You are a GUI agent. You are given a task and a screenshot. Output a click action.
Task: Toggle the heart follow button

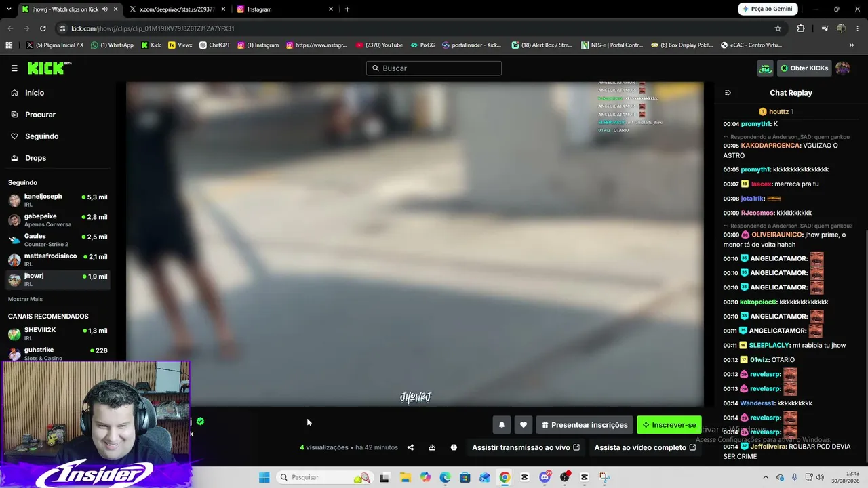click(x=523, y=425)
